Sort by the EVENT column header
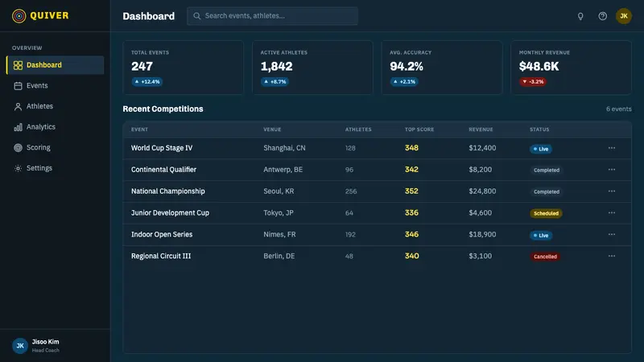Viewport: 644px width, 362px height. [x=139, y=130]
